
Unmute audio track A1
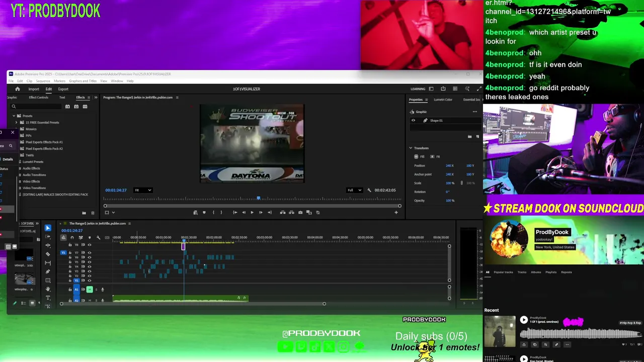[x=90, y=289]
